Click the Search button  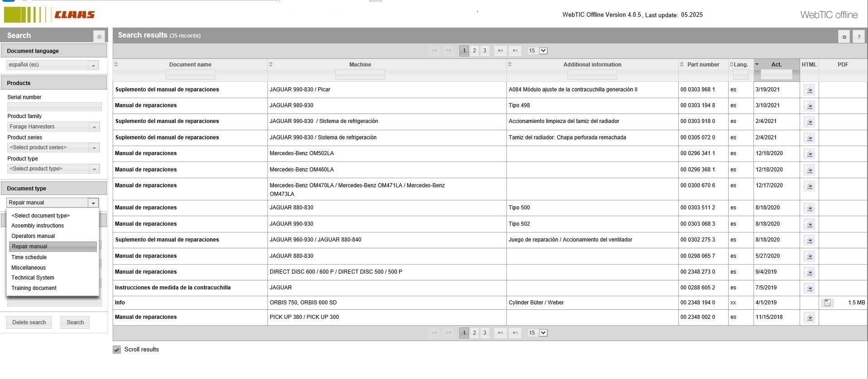click(75, 322)
